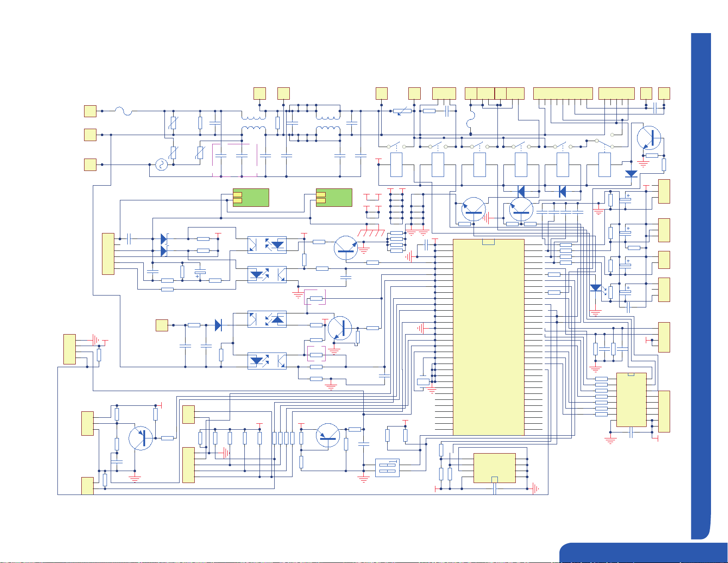
Task: Select the tall yellow connector left of the diode pair
Action: click(x=108, y=254)
